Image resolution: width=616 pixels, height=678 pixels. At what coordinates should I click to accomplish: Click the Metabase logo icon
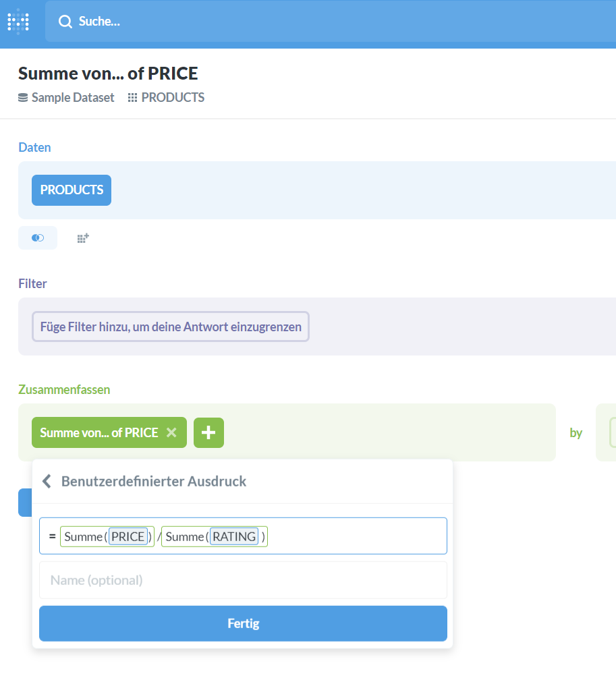(x=18, y=21)
